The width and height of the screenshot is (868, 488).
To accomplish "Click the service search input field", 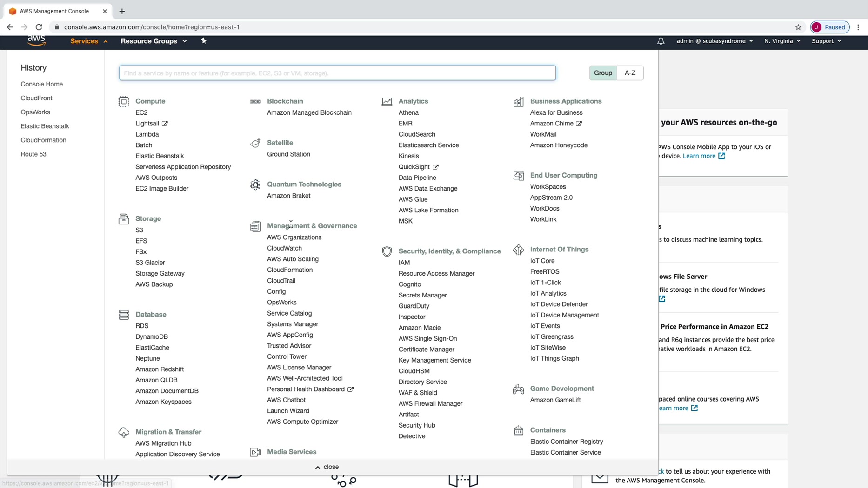I will coord(337,73).
